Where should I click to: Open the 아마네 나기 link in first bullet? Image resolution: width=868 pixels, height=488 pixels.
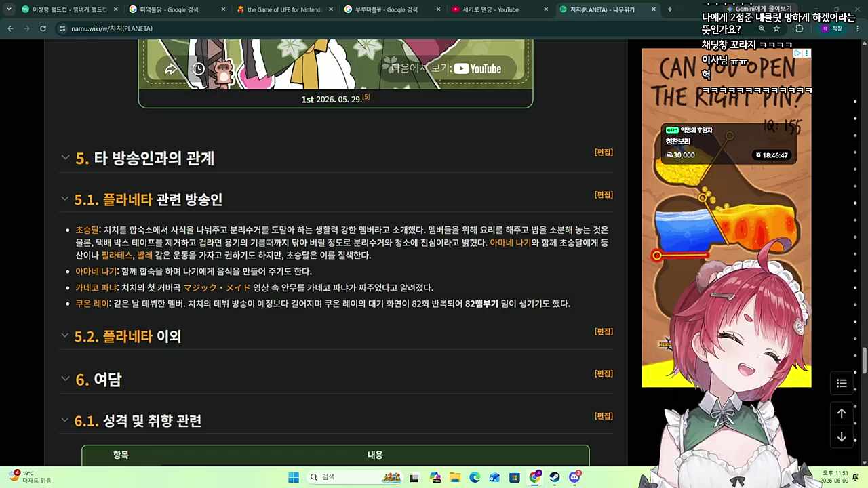(510, 243)
